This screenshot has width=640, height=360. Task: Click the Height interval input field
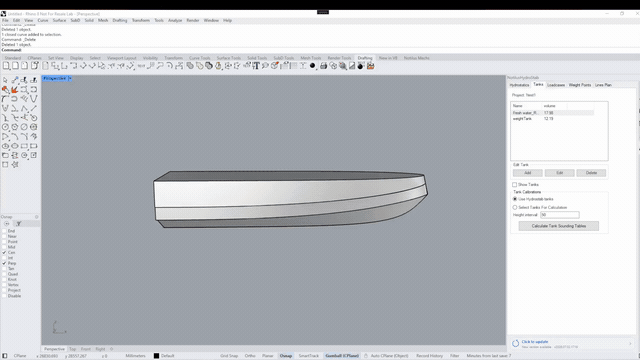(560, 215)
